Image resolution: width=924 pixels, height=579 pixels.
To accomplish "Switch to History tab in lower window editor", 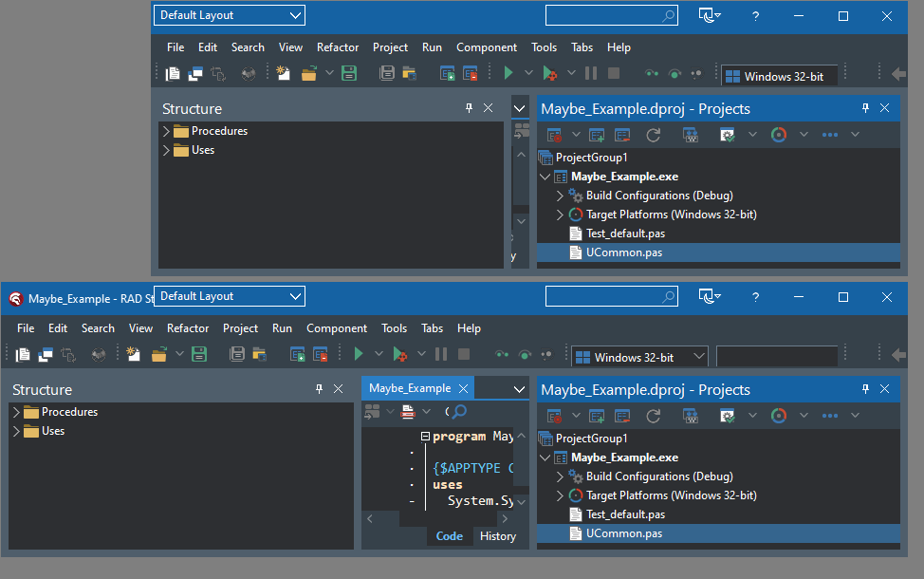I will point(498,536).
